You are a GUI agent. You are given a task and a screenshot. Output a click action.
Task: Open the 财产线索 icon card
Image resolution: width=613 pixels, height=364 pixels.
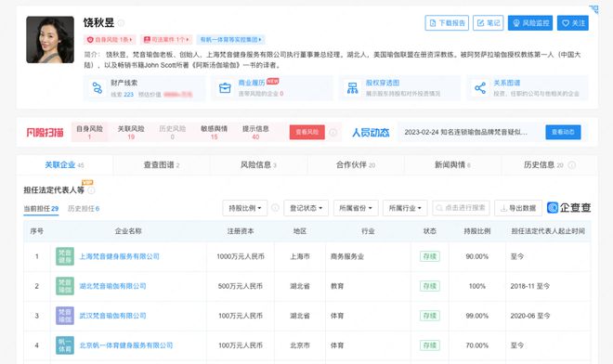tap(97, 88)
